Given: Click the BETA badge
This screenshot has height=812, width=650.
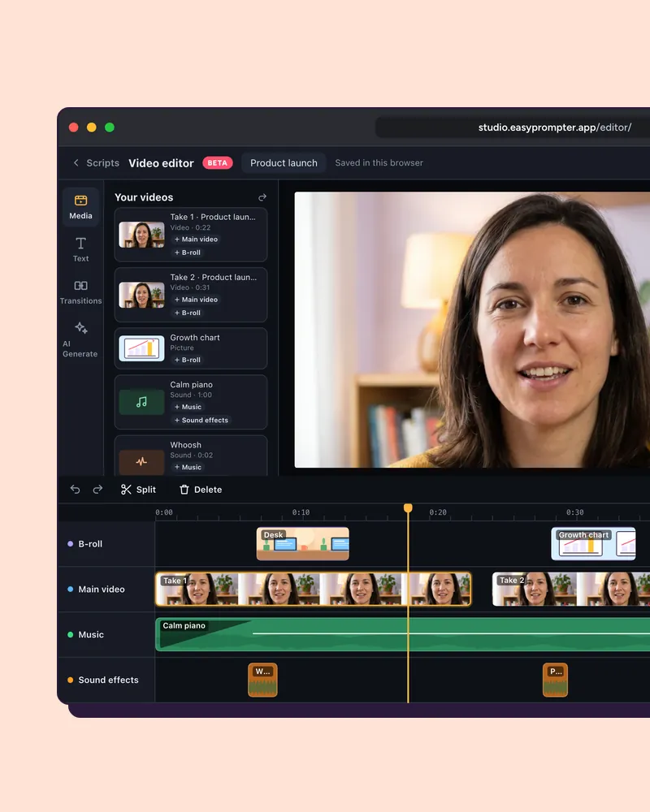Looking at the screenshot, I should pyautogui.click(x=217, y=162).
